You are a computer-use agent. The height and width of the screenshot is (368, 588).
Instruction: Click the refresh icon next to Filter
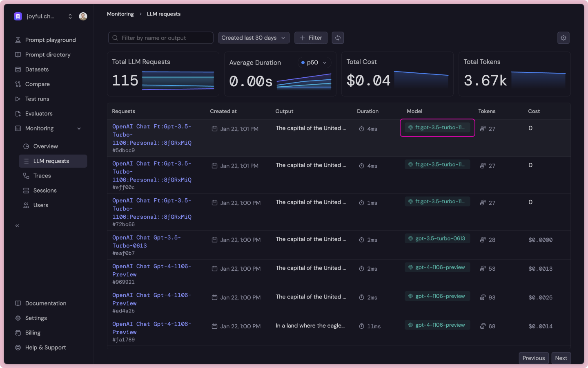click(x=338, y=38)
